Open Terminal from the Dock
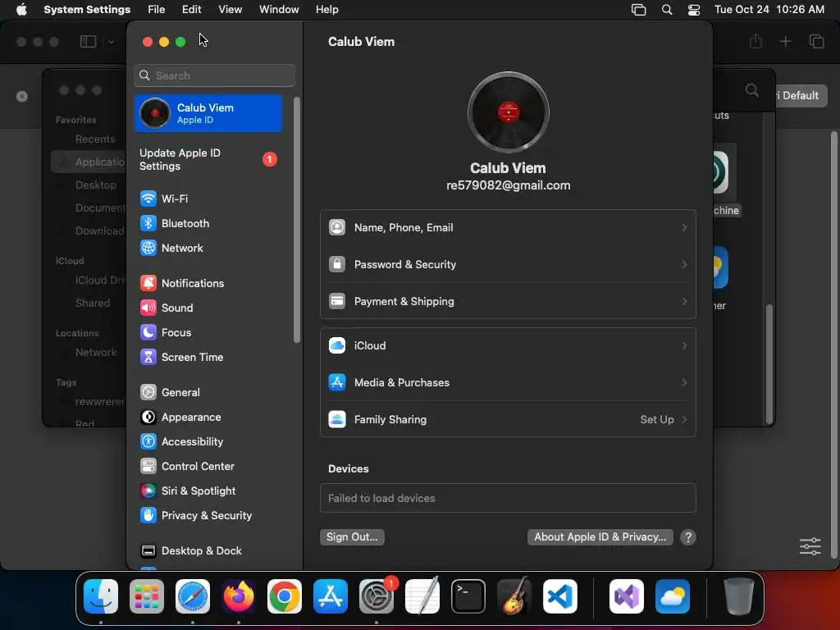The image size is (840, 630). coord(468,596)
